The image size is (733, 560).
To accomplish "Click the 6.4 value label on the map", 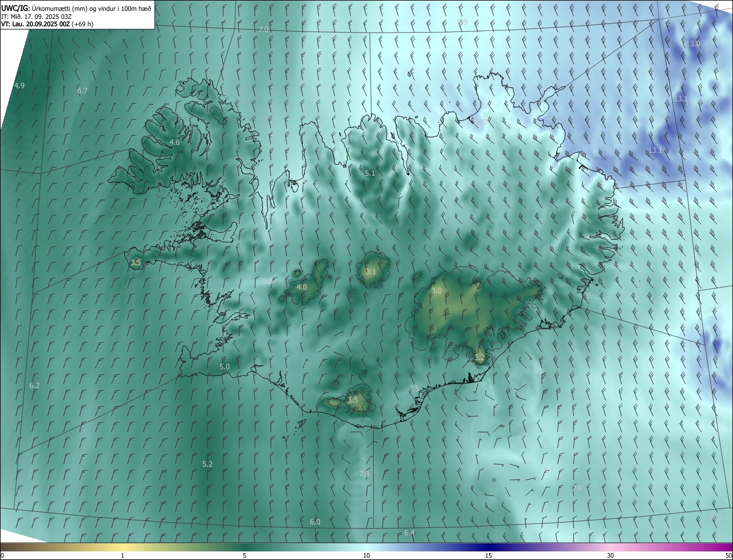I will click(409, 533).
